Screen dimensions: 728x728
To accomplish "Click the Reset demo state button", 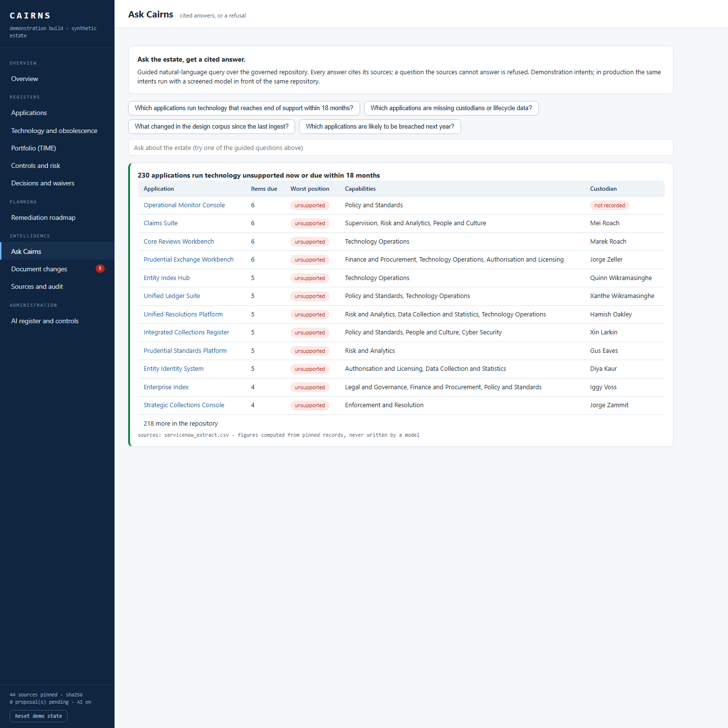I will click(x=38, y=716).
